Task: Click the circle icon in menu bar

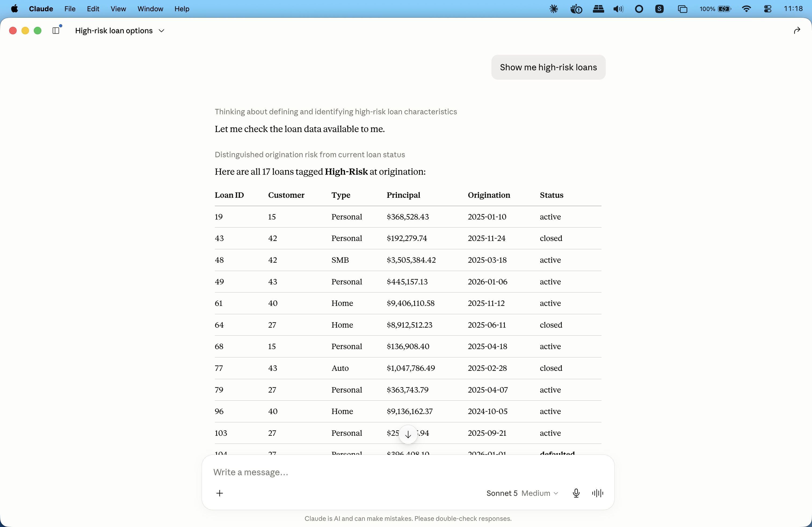Action: tap(639, 9)
